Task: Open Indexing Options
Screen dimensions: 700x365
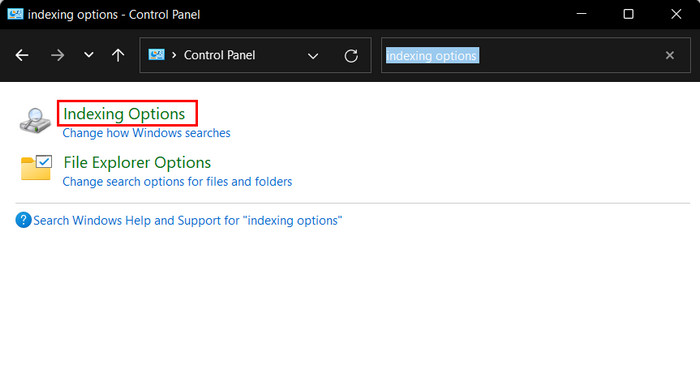Action: click(x=124, y=114)
